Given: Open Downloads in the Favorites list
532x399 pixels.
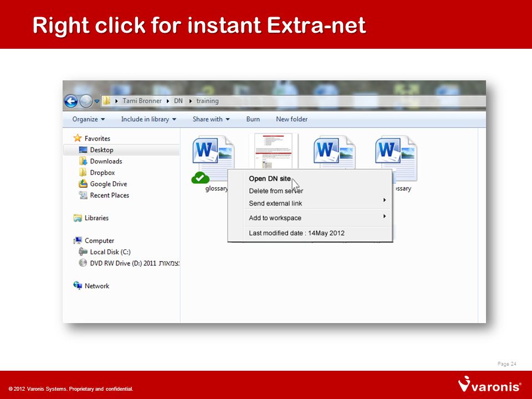Looking at the screenshot, I should [x=106, y=161].
